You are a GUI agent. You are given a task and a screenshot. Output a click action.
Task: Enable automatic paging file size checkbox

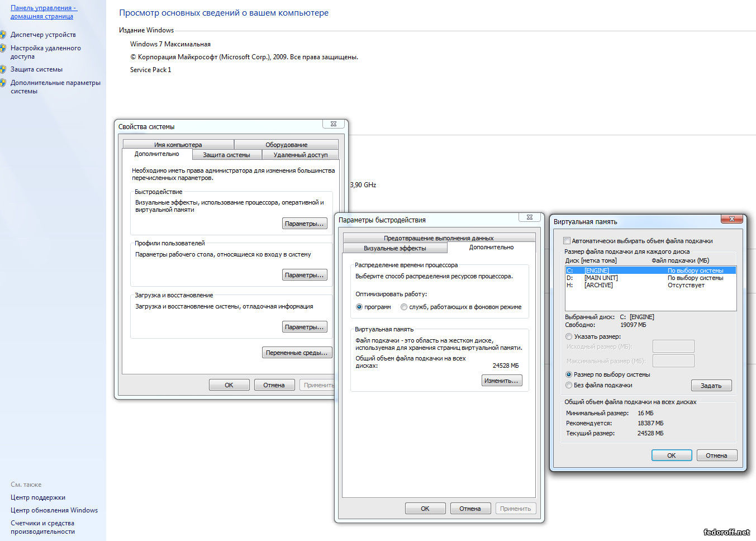[x=567, y=241]
